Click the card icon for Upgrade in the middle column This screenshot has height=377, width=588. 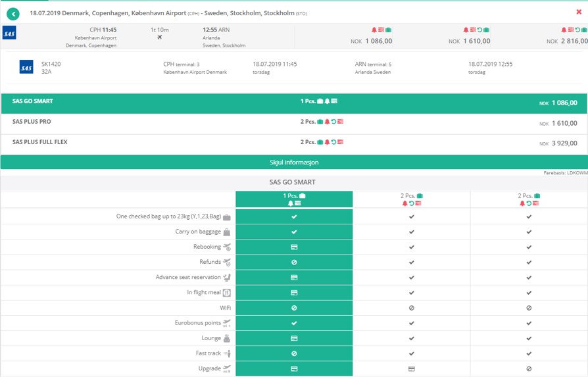411,368
